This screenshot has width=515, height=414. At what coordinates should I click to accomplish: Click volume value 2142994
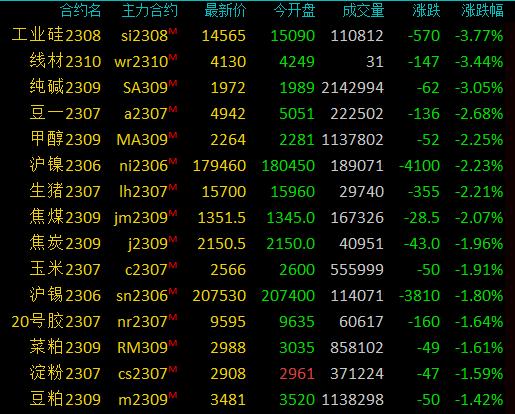[x=353, y=88]
